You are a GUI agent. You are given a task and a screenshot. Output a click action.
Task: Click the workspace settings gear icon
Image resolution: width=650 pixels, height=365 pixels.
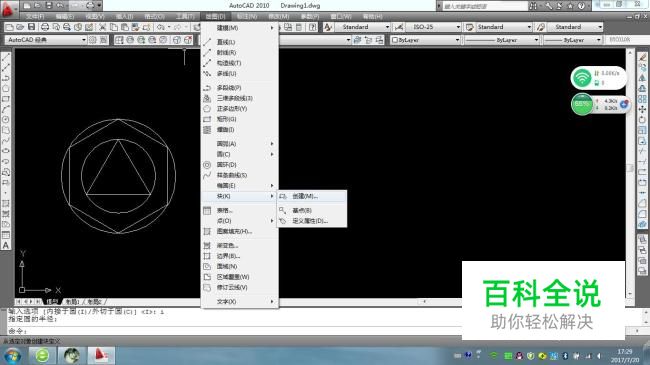click(x=93, y=40)
